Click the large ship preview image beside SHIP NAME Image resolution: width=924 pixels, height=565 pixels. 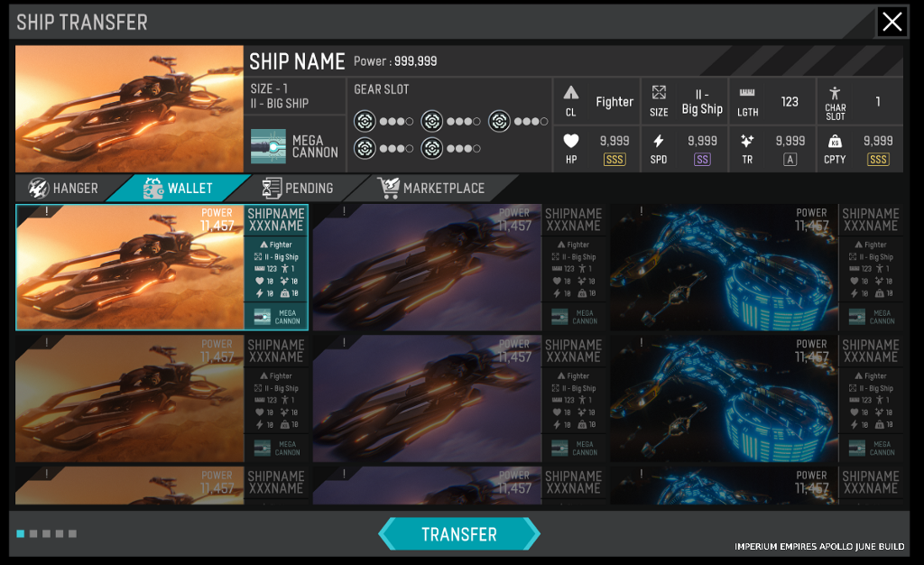click(x=129, y=109)
